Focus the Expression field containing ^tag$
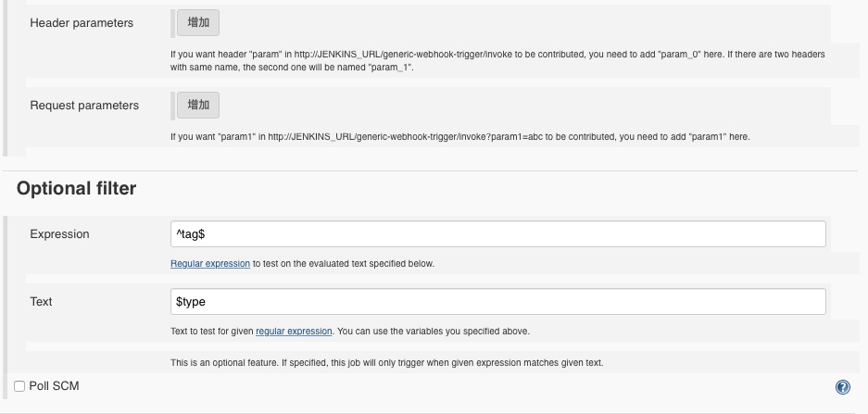This screenshot has width=868, height=414. pyautogui.click(x=498, y=234)
